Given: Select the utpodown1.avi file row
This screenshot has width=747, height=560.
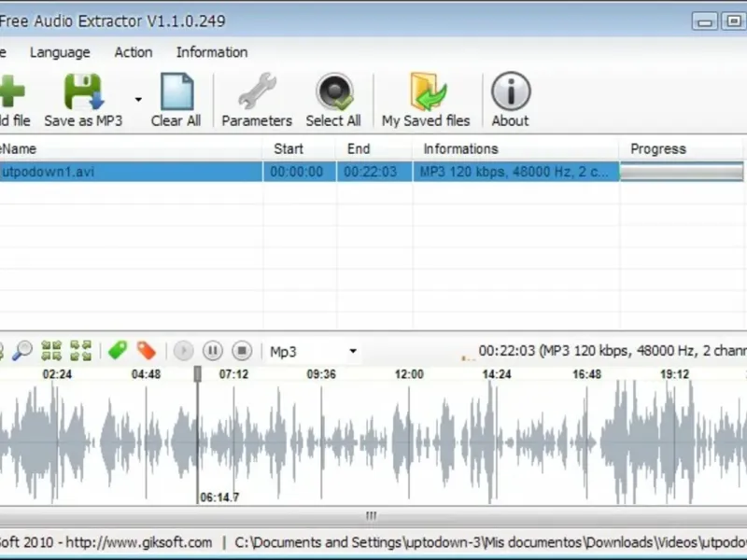Looking at the screenshot, I should pos(372,172).
